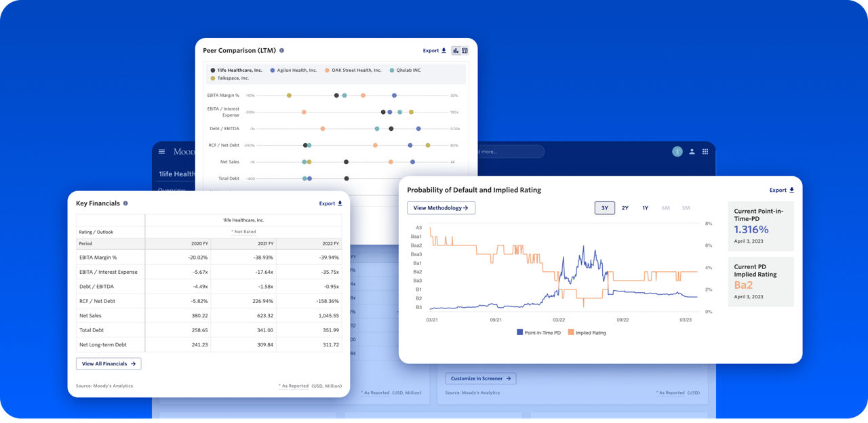Click the Debt / EBITDA label in Peer Comparison
The height and width of the screenshot is (423, 868).
224,129
